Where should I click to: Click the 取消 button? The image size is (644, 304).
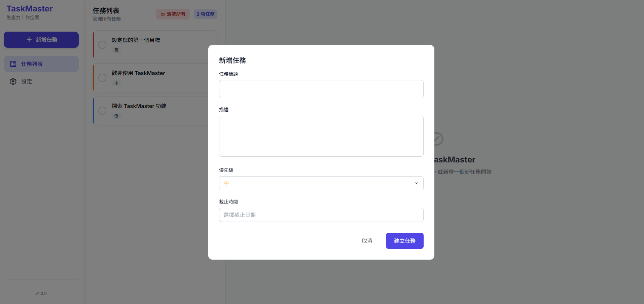coord(367,241)
